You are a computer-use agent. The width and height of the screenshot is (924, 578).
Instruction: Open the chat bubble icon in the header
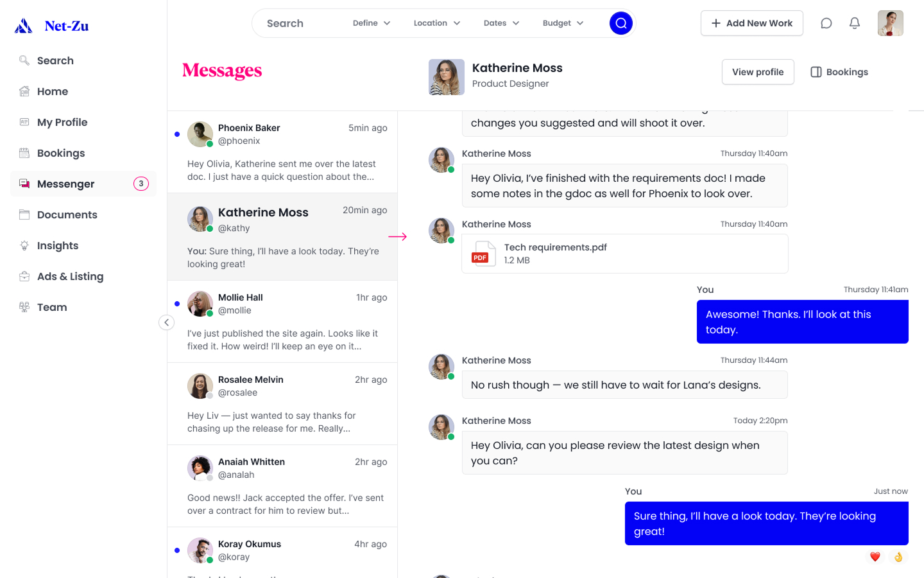pyautogui.click(x=826, y=23)
